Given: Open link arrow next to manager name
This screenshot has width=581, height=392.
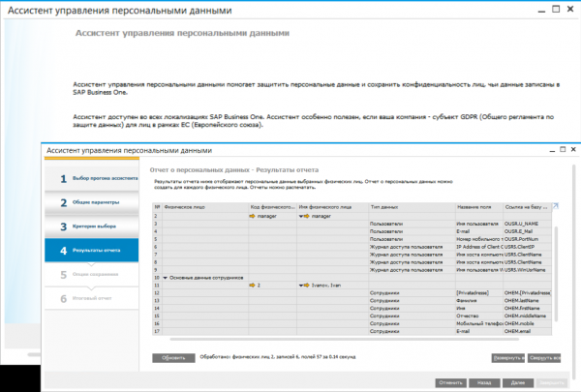Looking at the screenshot, I should point(305,217).
